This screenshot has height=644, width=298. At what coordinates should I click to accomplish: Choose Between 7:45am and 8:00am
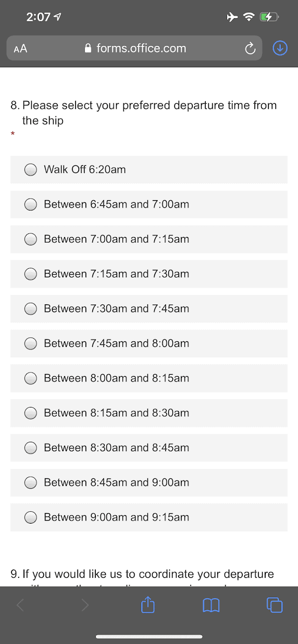(149, 343)
